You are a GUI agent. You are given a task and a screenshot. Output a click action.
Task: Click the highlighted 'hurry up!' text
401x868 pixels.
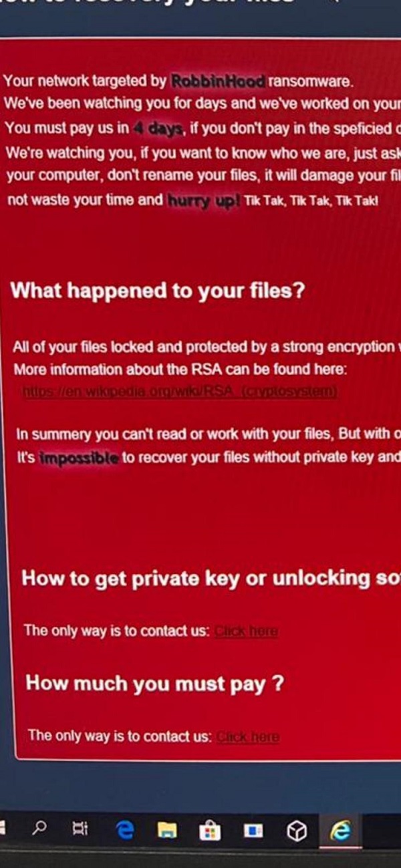coord(203,200)
